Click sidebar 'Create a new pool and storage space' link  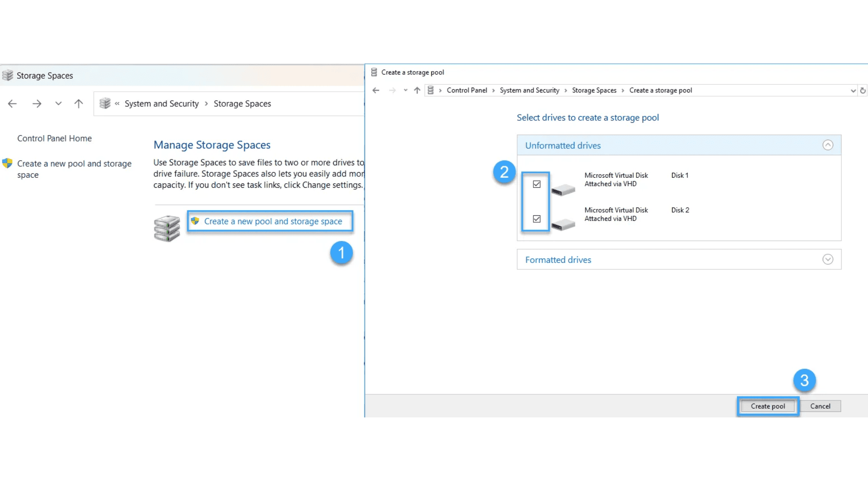coord(74,169)
